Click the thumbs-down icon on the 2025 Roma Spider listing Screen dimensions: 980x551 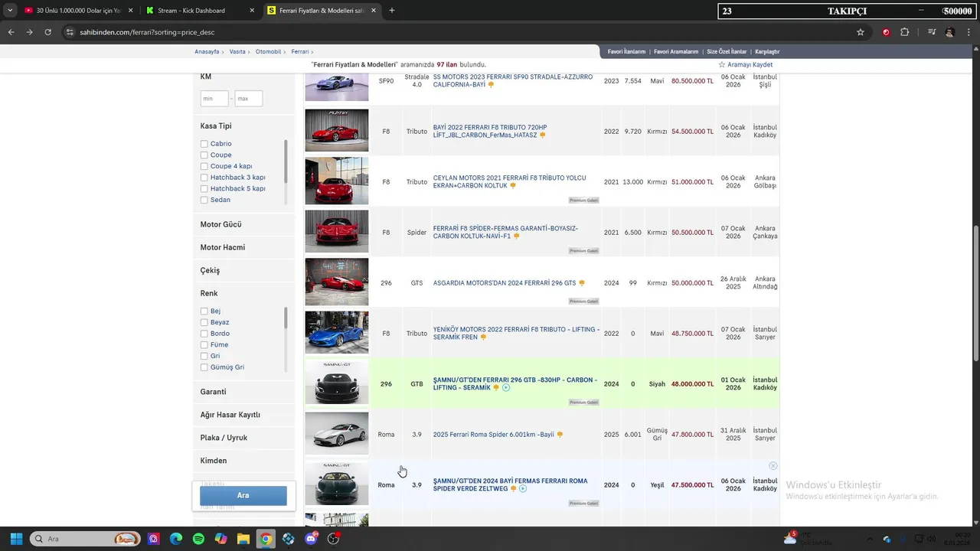coord(560,435)
